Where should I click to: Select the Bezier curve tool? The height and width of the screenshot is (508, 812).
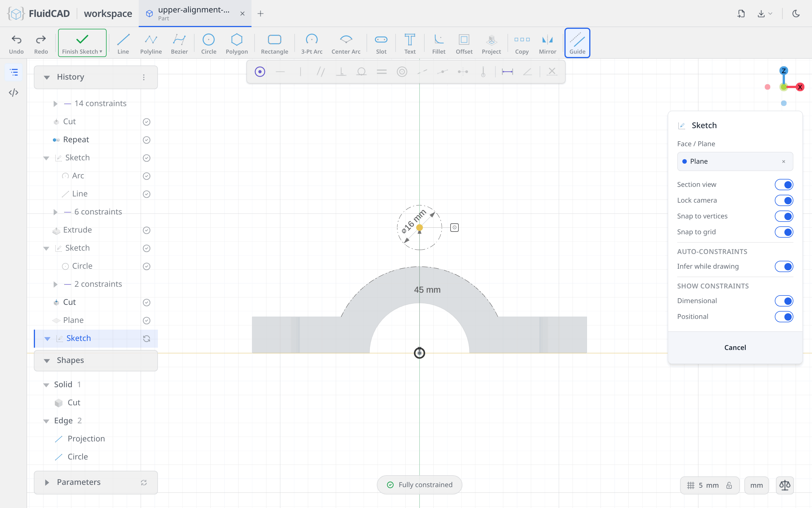(179, 43)
